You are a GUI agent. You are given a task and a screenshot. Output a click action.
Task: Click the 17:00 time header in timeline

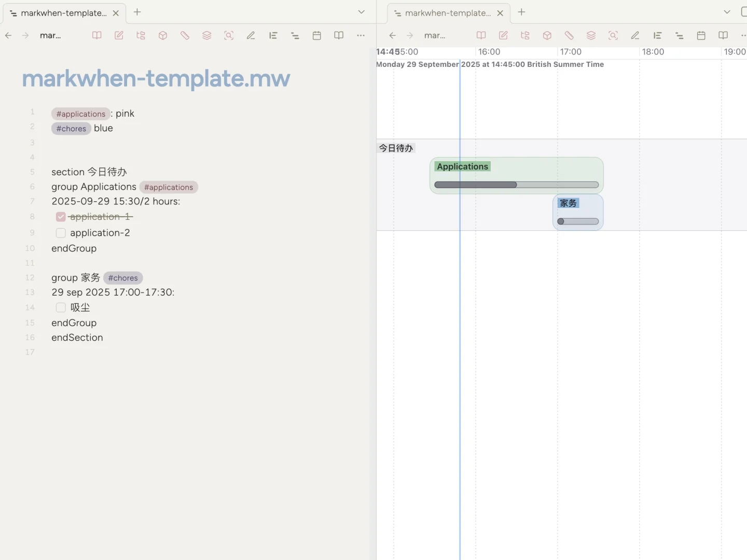571,52
